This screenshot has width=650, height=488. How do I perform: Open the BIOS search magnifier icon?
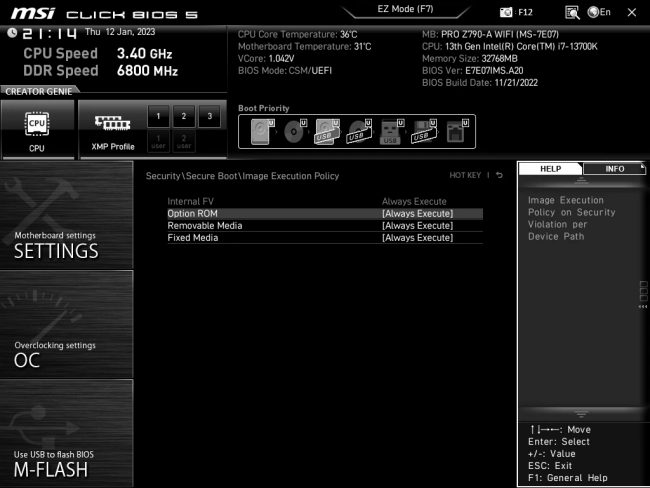pyautogui.click(x=572, y=12)
